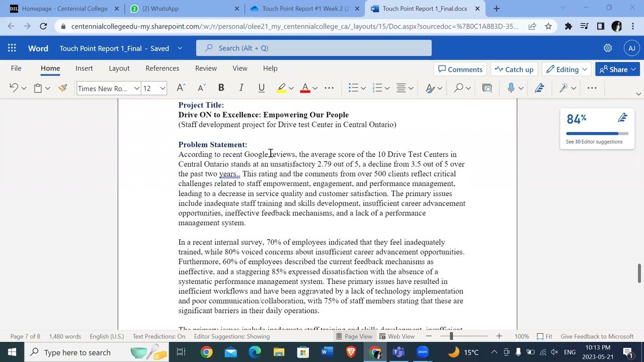The height and width of the screenshot is (362, 644).
Task: Apply yellow text highlight color
Action: (x=281, y=88)
